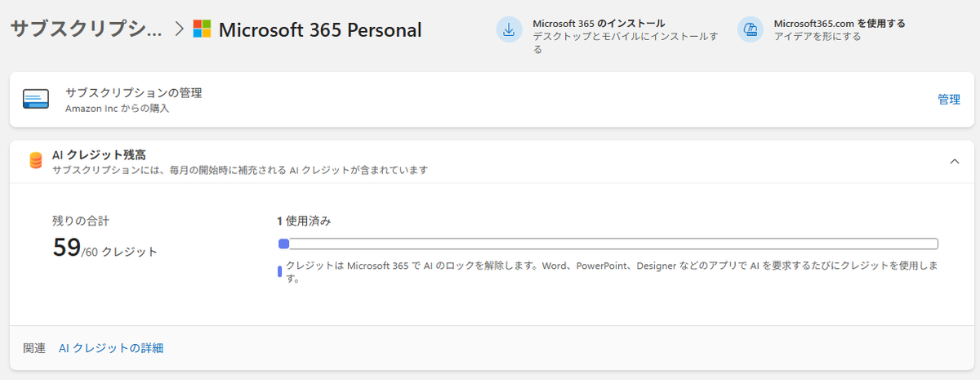Click the 59/60 クレジット value

click(105, 248)
